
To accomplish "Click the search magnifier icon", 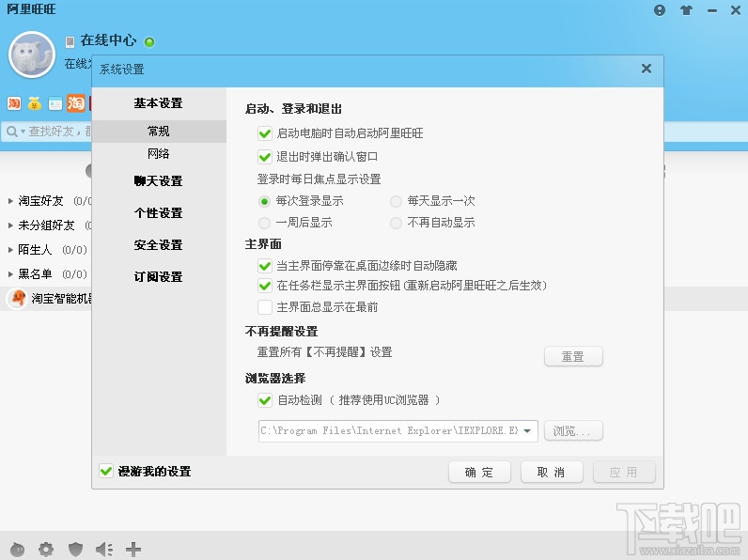I will click(11, 132).
